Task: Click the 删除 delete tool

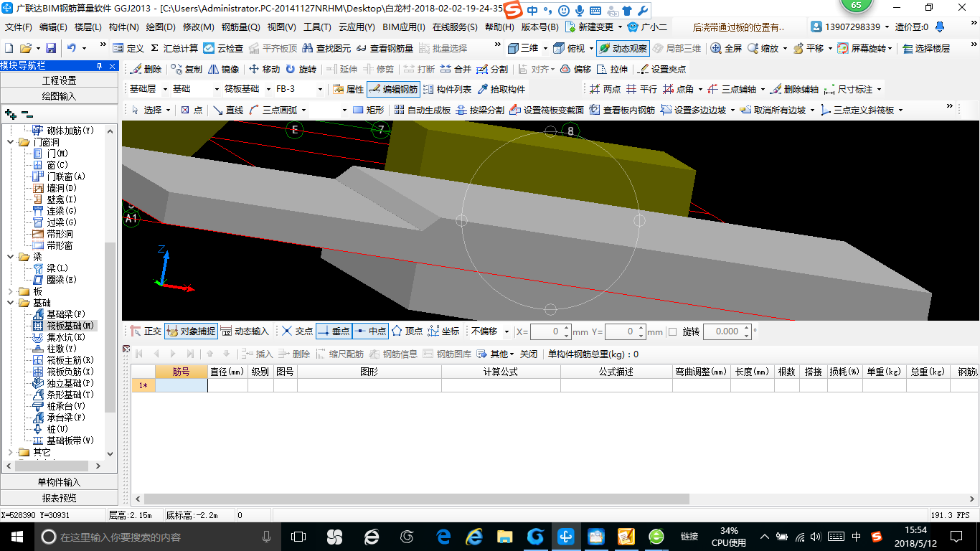Action: pos(146,69)
